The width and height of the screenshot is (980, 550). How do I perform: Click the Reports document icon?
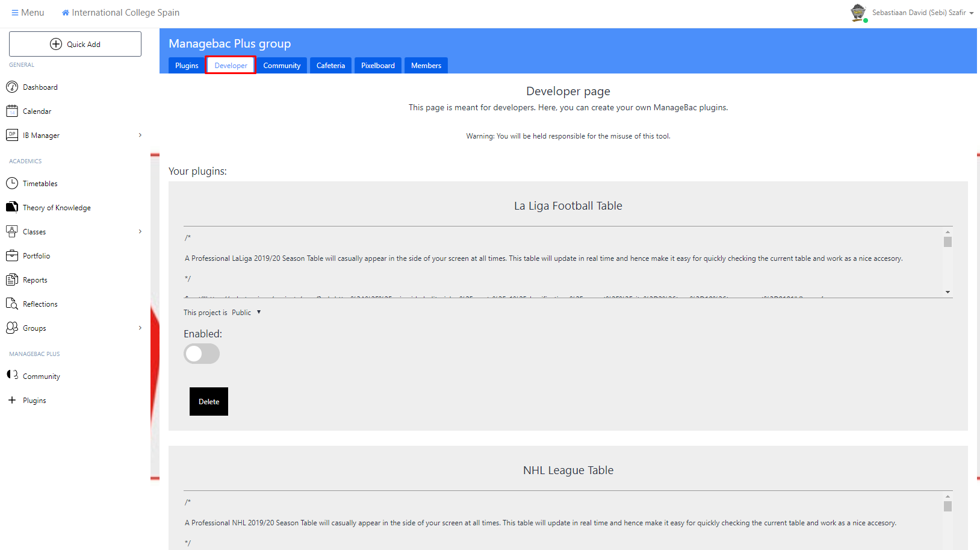click(x=12, y=280)
